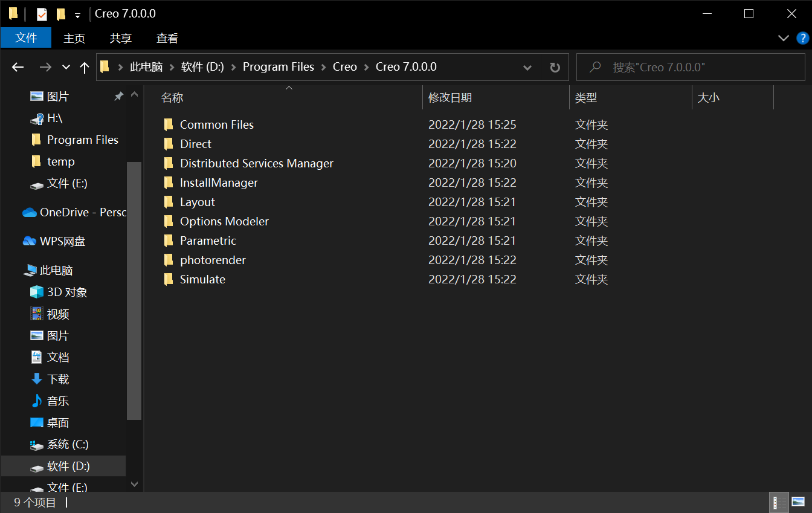
Task: Select the photorender folder
Action: pyautogui.click(x=213, y=260)
